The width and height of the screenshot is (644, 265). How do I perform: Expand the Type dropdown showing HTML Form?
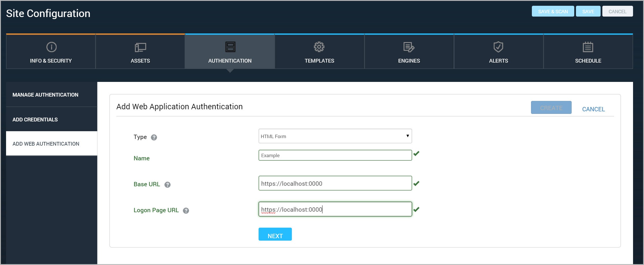(335, 136)
